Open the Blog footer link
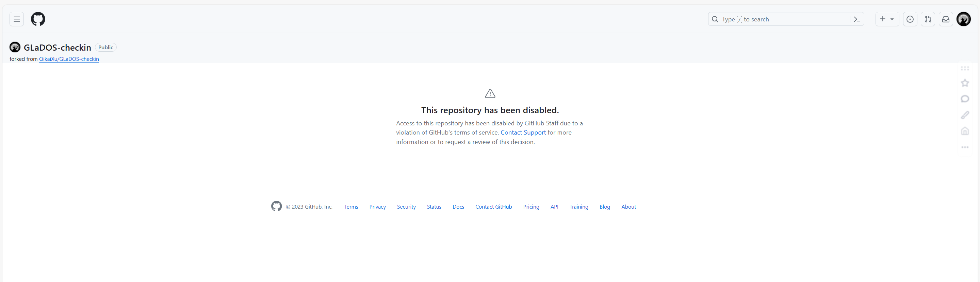The width and height of the screenshot is (980, 282). [605, 207]
